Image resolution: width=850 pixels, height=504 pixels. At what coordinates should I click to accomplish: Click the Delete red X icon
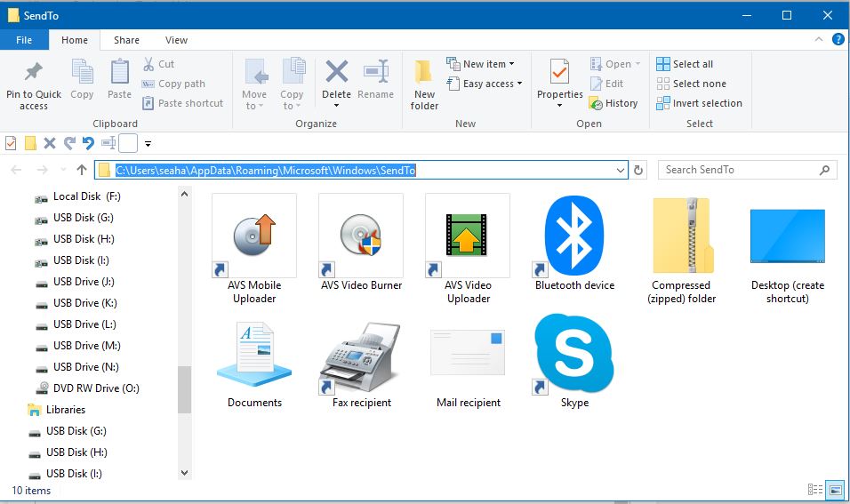click(x=337, y=71)
